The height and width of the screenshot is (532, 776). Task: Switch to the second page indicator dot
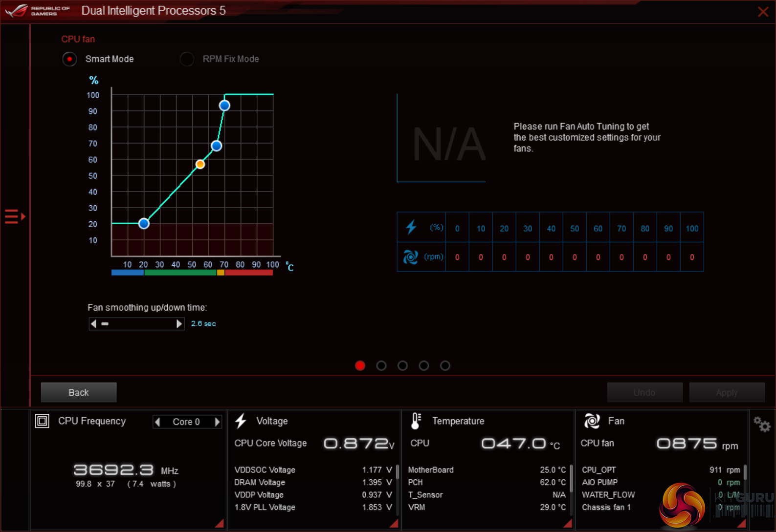click(381, 365)
